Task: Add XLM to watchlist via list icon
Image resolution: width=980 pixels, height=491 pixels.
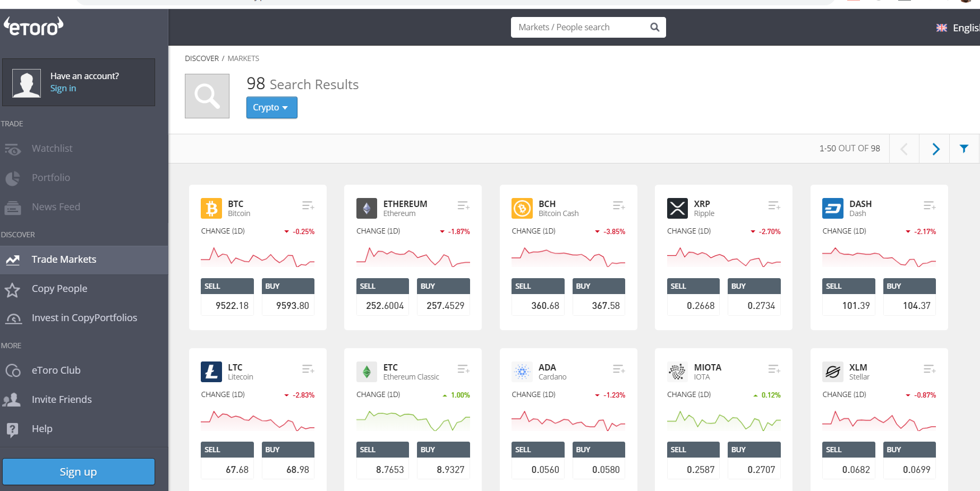Action: point(929,369)
